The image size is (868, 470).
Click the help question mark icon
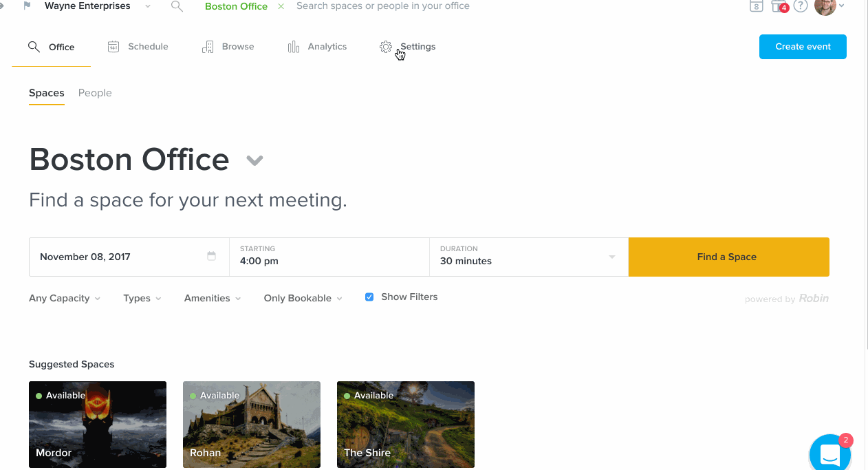pyautogui.click(x=800, y=6)
